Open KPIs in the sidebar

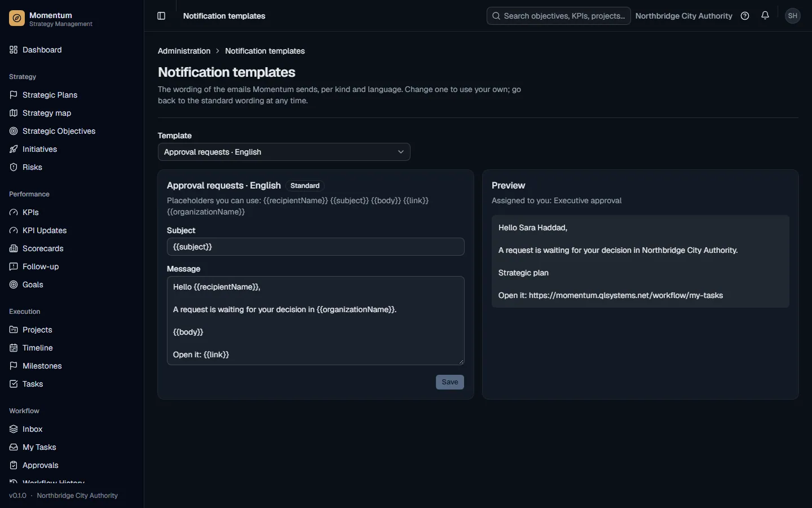(72, 212)
